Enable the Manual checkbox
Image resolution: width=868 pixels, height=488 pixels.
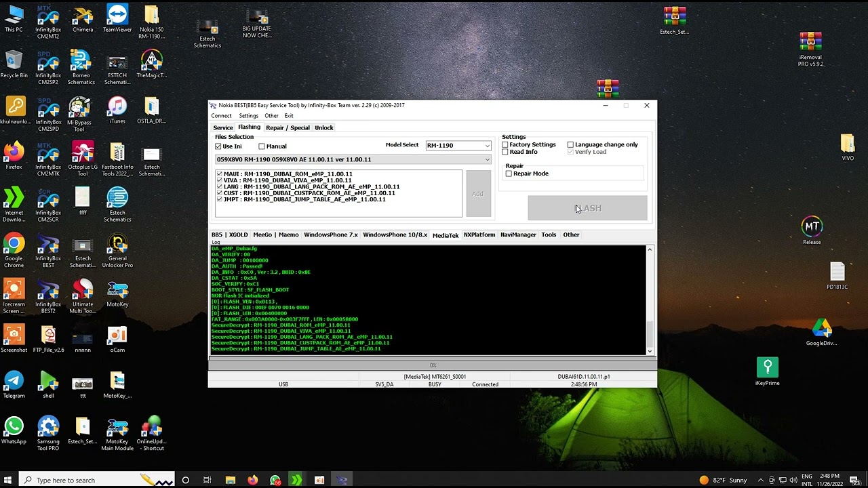coord(262,146)
